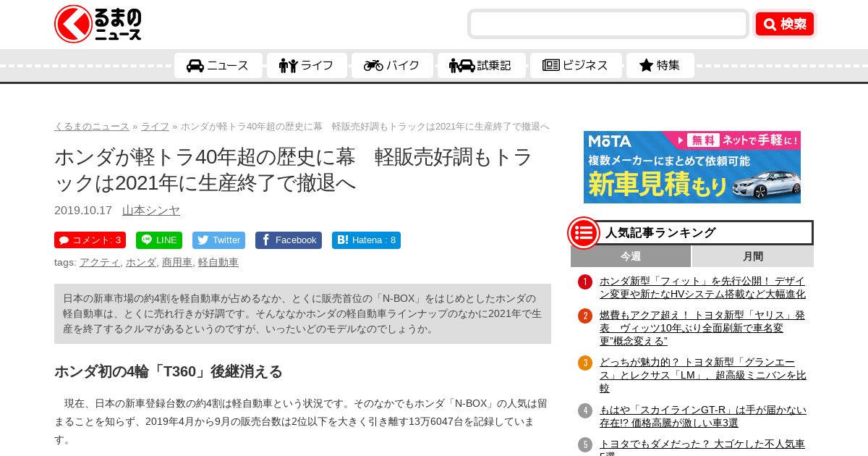Click the ライフ breadcrumb link
The image size is (868, 456).
tap(155, 126)
